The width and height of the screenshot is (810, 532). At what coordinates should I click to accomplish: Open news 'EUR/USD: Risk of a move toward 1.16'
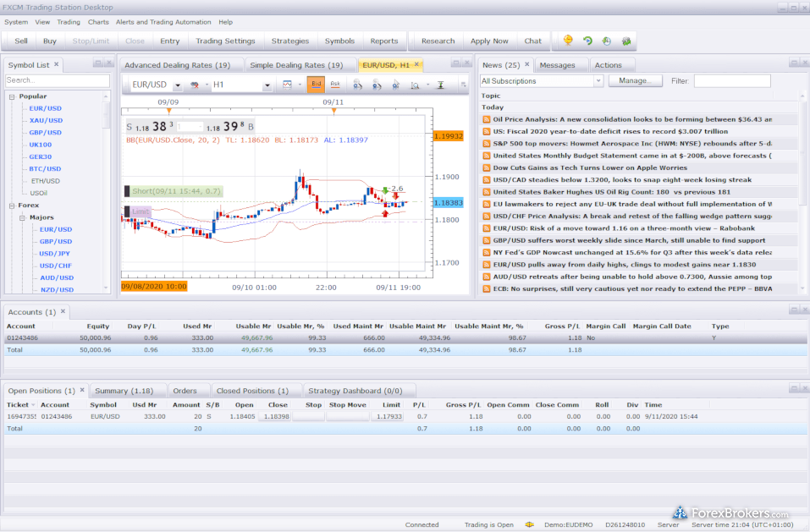[x=624, y=228]
